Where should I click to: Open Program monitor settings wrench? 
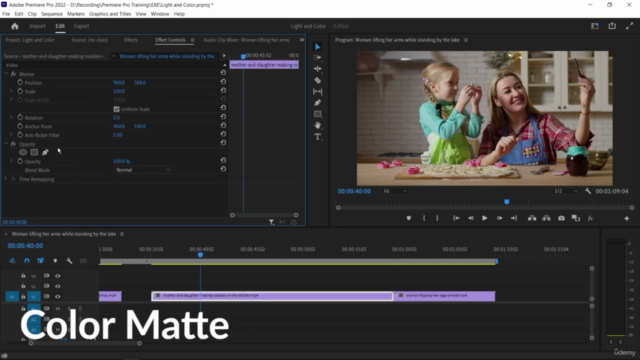point(588,191)
